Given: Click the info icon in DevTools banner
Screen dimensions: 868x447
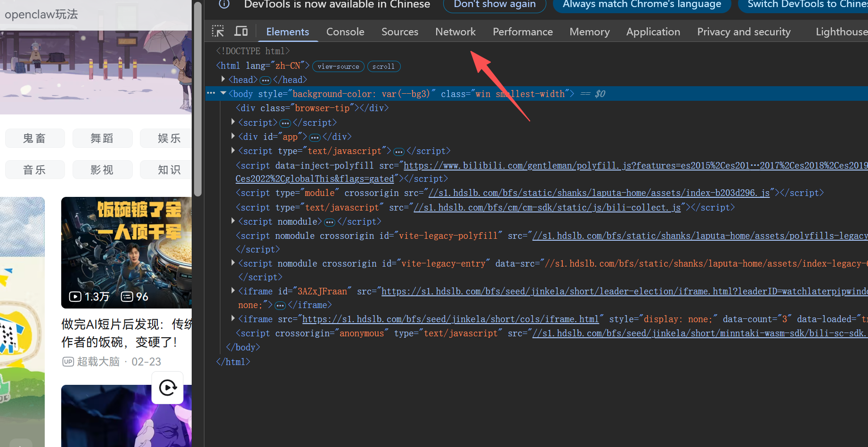Looking at the screenshot, I should pos(225,4).
